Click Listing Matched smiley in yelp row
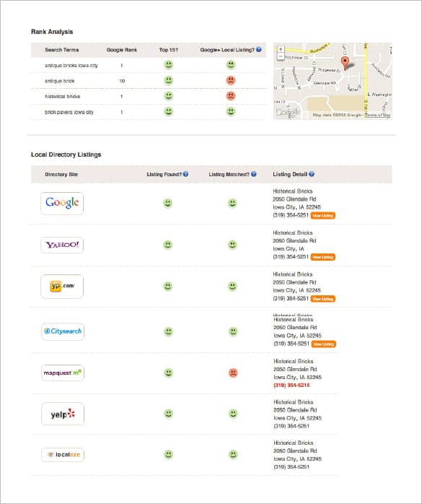 tap(233, 414)
